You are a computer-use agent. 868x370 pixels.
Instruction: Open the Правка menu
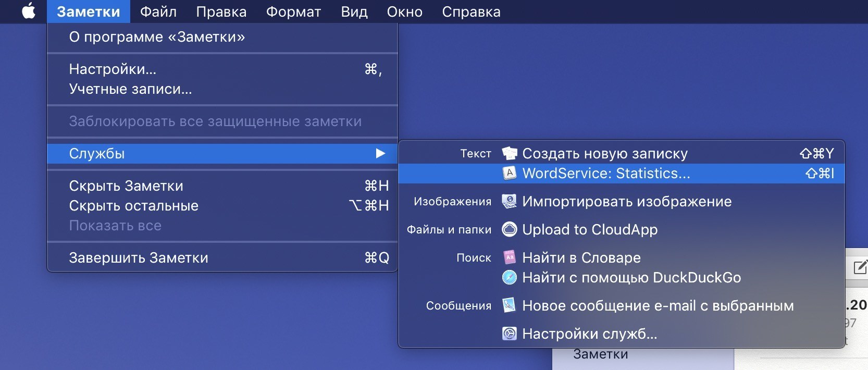tap(221, 11)
